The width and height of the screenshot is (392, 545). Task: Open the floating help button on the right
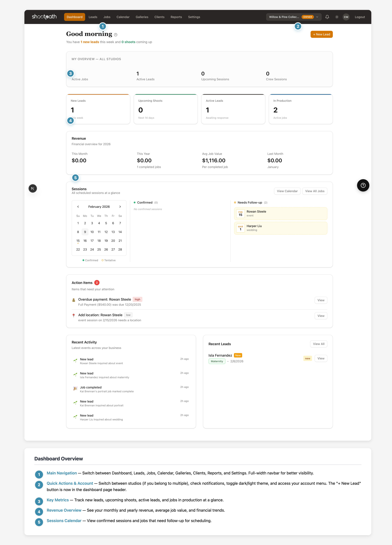pyautogui.click(x=363, y=185)
